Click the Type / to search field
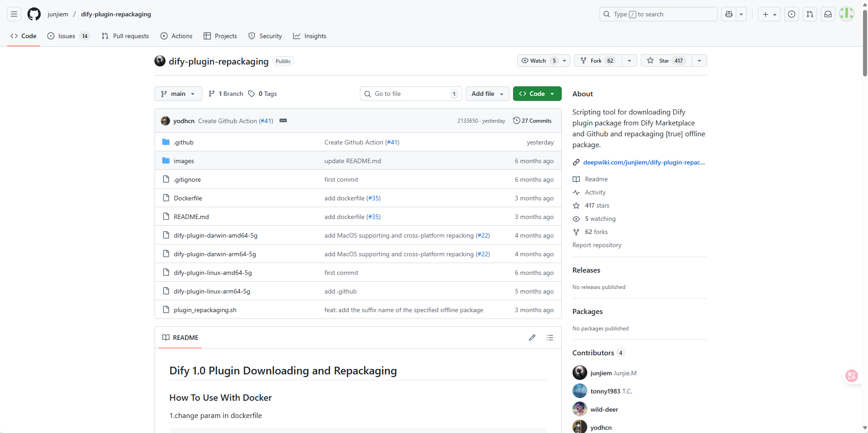The image size is (868, 433). [658, 14]
